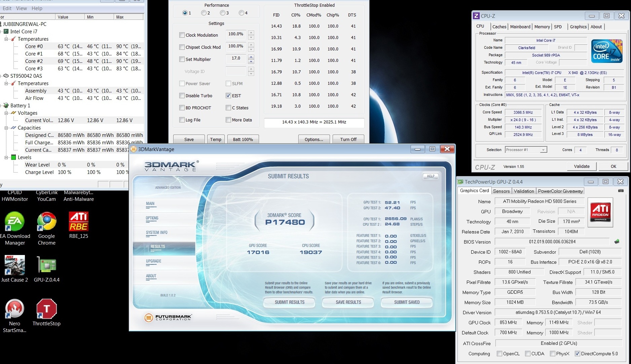Increase the Chipset Clock Mod percentage stepper
The image size is (631, 364).
point(251,45)
